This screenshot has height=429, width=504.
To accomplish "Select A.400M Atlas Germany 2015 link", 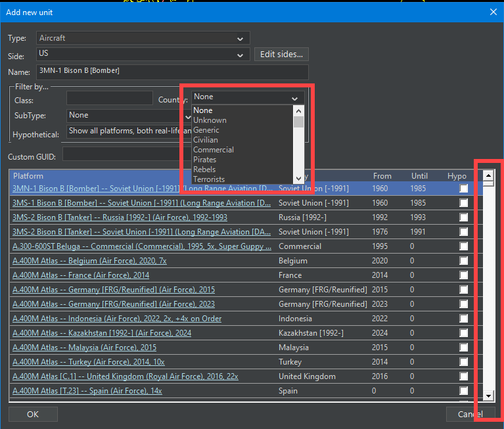I will (x=114, y=290).
